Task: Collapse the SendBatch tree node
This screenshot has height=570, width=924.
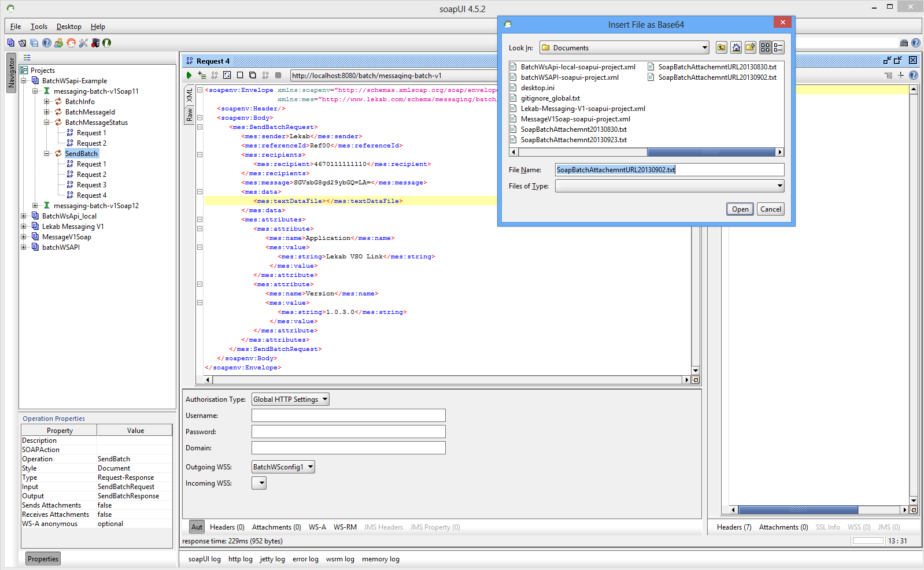Action: pos(47,154)
